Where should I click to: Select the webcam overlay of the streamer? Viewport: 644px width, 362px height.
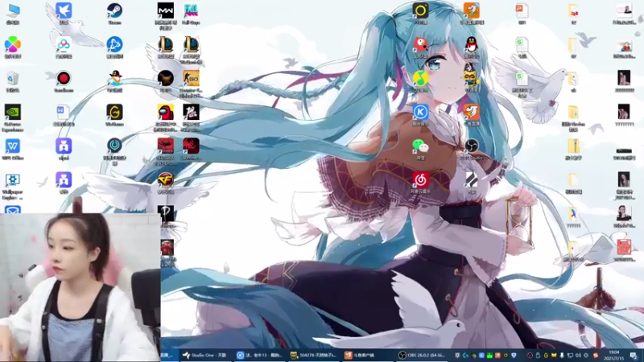click(x=80, y=287)
